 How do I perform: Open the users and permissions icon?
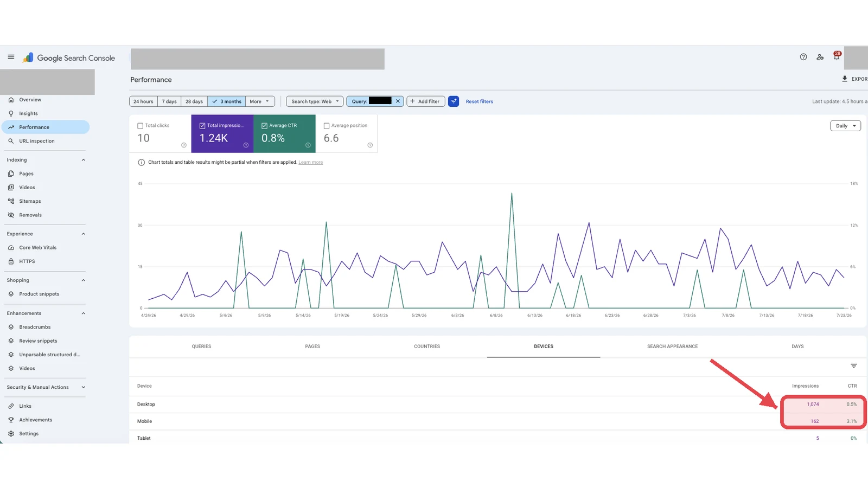tap(820, 57)
